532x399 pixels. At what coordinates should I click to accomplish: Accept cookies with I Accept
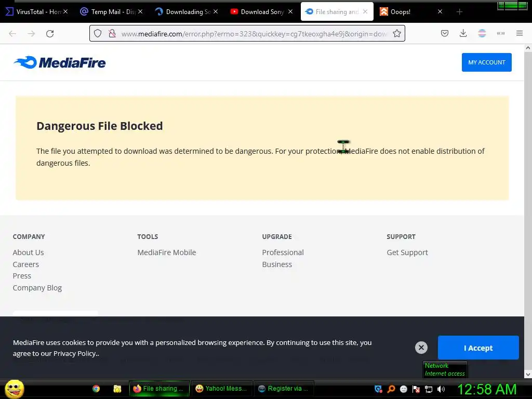[x=478, y=348]
